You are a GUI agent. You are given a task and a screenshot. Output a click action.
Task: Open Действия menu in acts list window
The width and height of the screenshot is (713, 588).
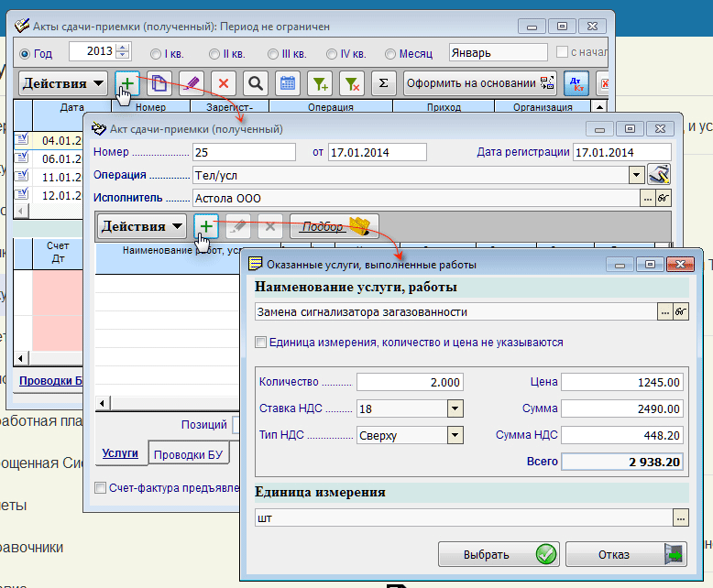(63, 83)
